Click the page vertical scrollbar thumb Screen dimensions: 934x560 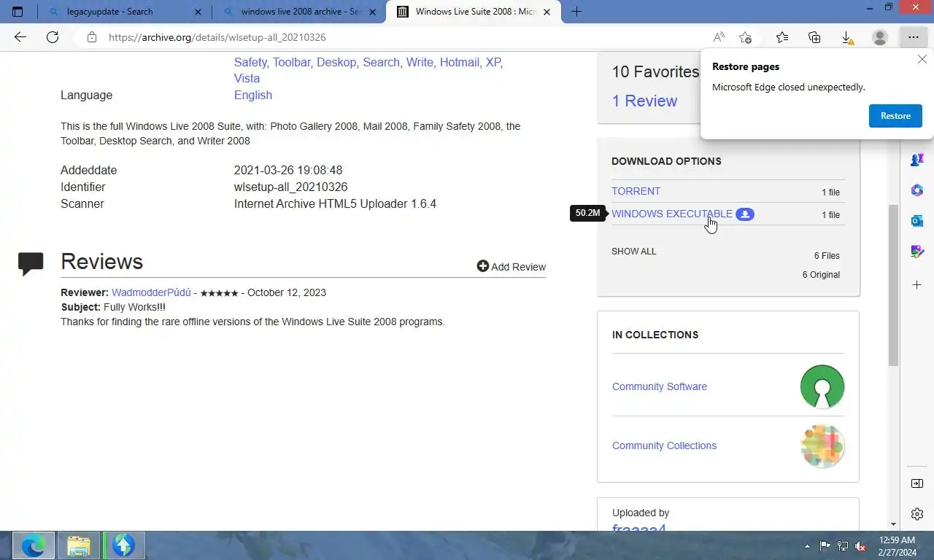point(893,285)
